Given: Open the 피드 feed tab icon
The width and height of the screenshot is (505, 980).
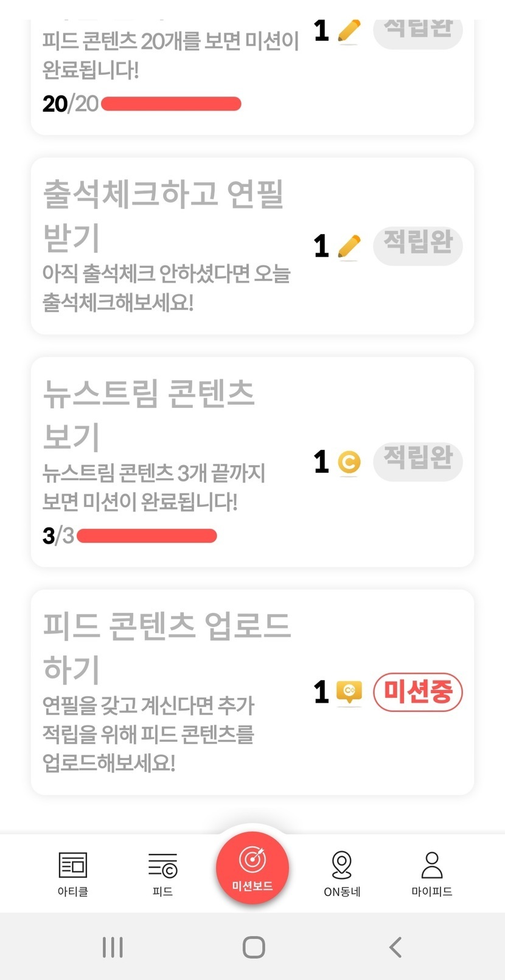Looking at the screenshot, I should 162,866.
